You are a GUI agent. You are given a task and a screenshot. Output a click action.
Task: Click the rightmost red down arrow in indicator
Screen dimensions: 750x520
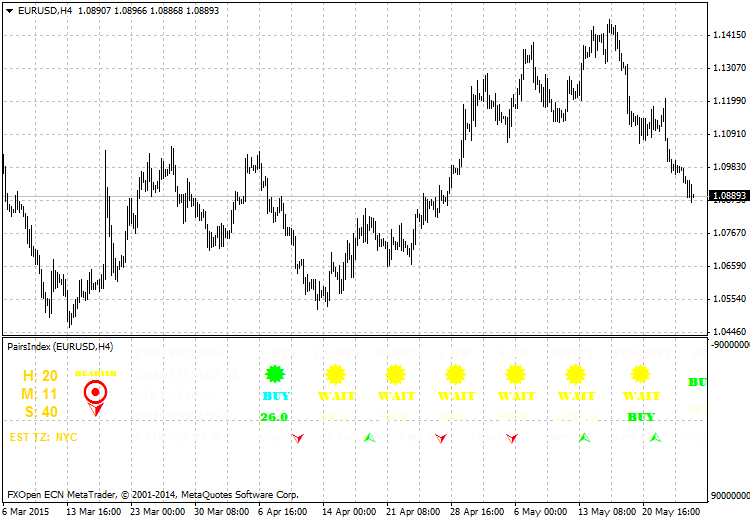pos(512,438)
